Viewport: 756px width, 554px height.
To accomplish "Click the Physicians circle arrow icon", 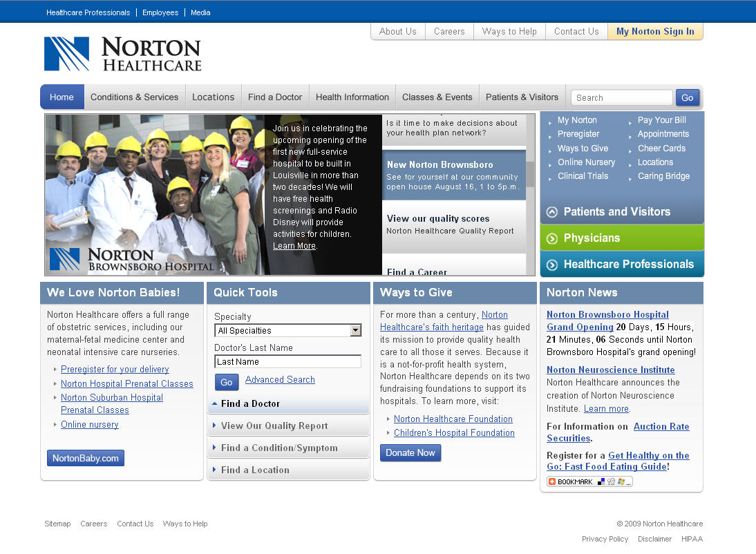I will tap(552, 239).
